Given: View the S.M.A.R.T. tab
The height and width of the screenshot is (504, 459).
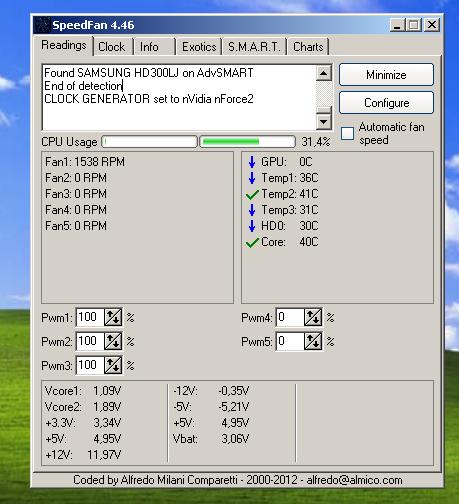Looking at the screenshot, I should tap(254, 47).
